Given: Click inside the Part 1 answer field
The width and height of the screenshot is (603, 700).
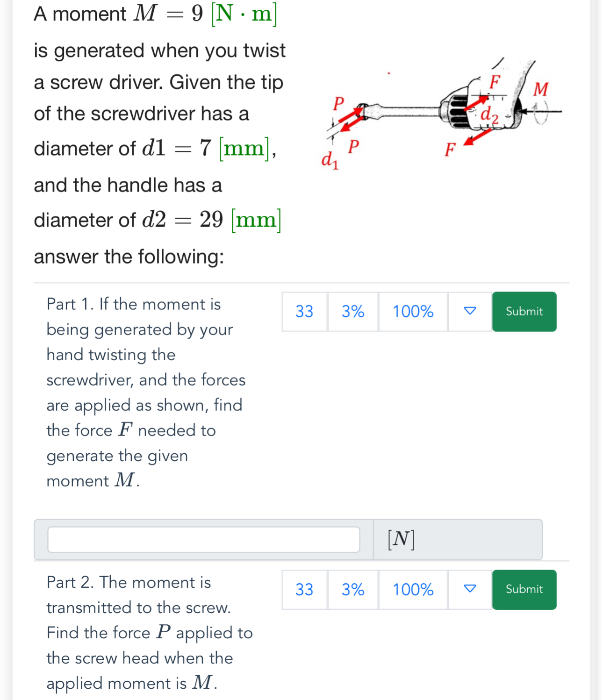Looking at the screenshot, I should (x=203, y=539).
